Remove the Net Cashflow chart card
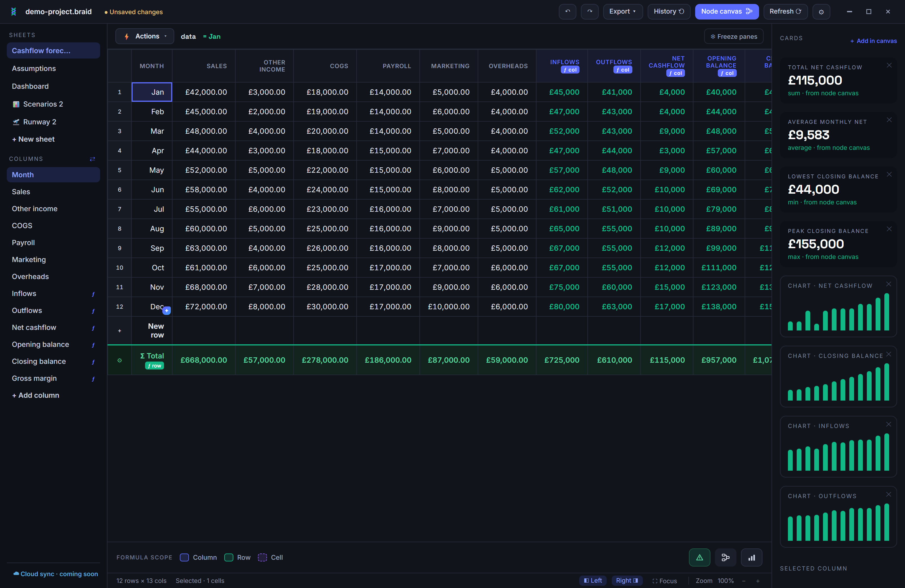 (888, 284)
